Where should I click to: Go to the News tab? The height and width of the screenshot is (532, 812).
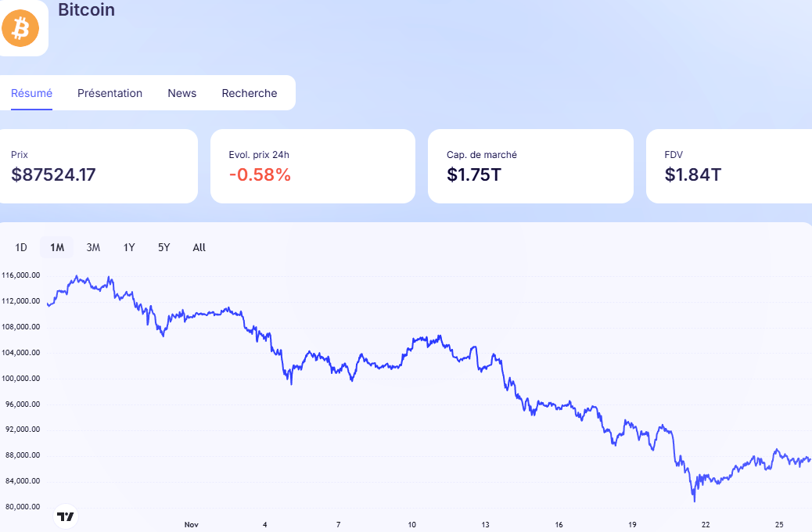181,93
